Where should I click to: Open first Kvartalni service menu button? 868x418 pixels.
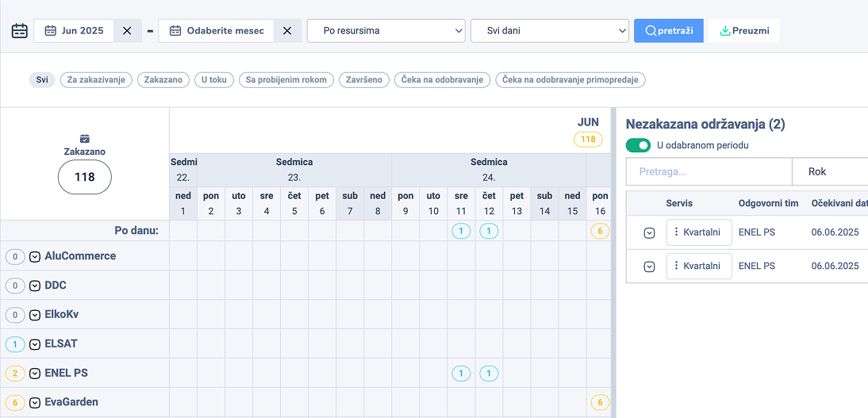[699, 232]
